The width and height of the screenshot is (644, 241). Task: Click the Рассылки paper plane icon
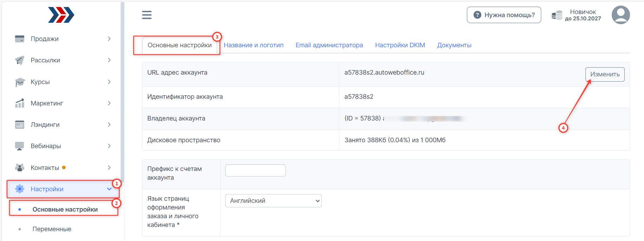coord(20,60)
